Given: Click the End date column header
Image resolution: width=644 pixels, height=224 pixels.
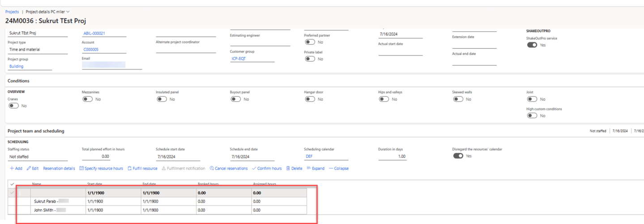Looking at the screenshot, I should pyautogui.click(x=149, y=184).
